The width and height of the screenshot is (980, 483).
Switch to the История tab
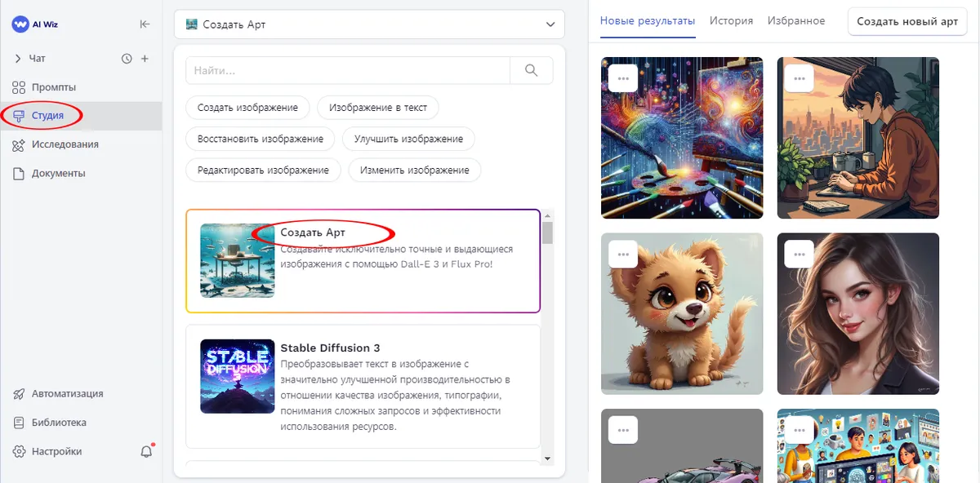click(731, 21)
